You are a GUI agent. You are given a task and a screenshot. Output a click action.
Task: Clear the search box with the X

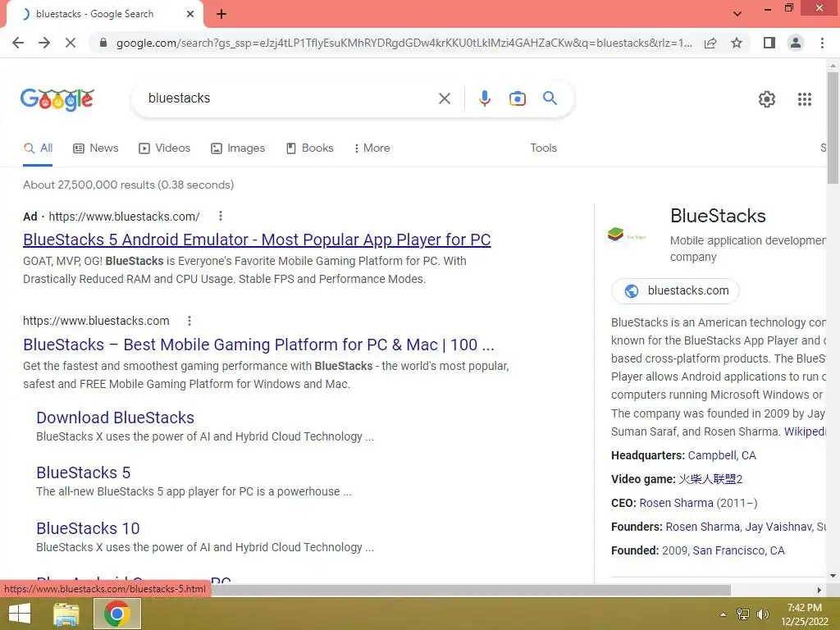pyautogui.click(x=444, y=98)
